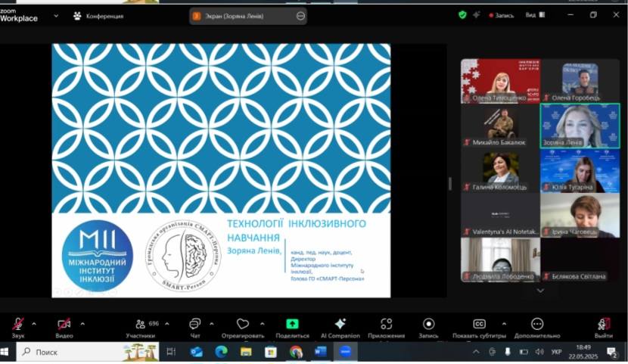Click the record button in the toolbar (Запись)
This screenshot has width=628, height=364.
[428, 325]
